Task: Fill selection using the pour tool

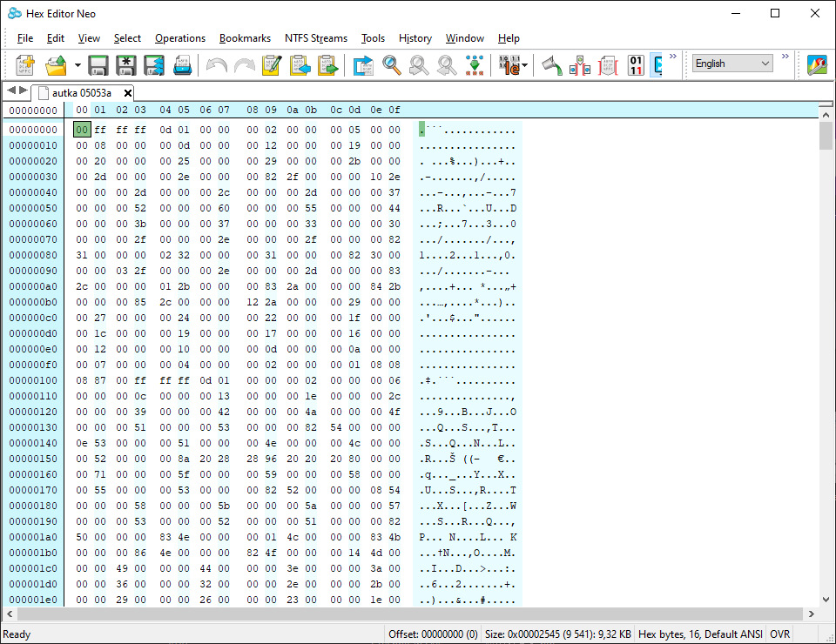Action: point(550,64)
